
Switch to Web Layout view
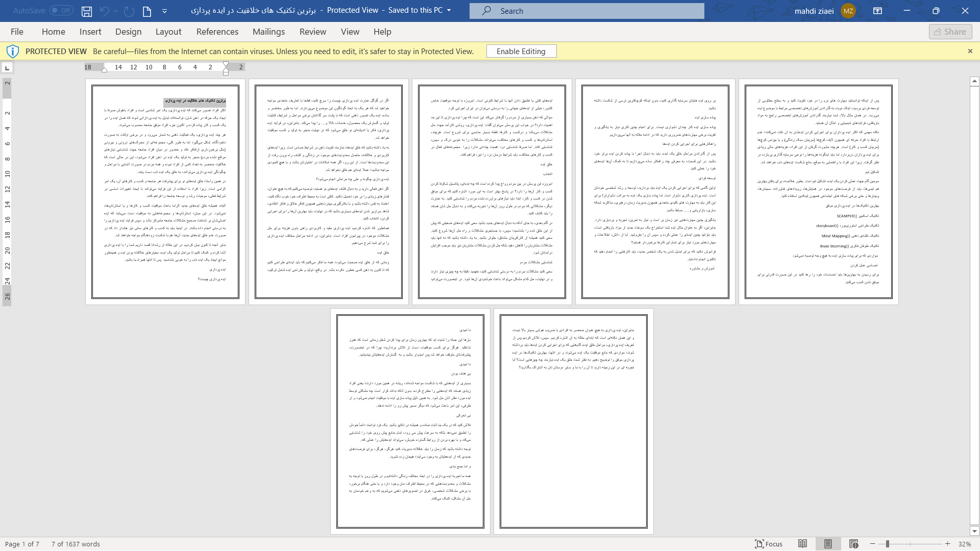point(853,544)
